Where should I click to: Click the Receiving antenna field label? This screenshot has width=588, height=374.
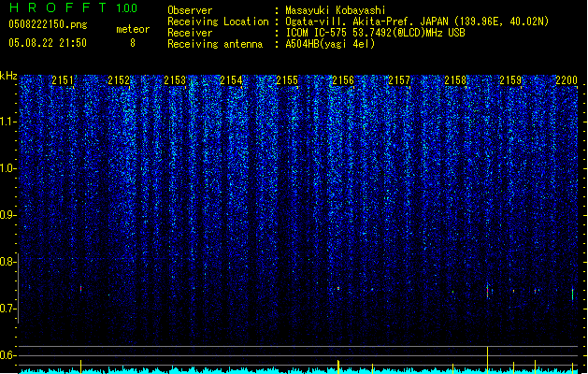(x=215, y=44)
